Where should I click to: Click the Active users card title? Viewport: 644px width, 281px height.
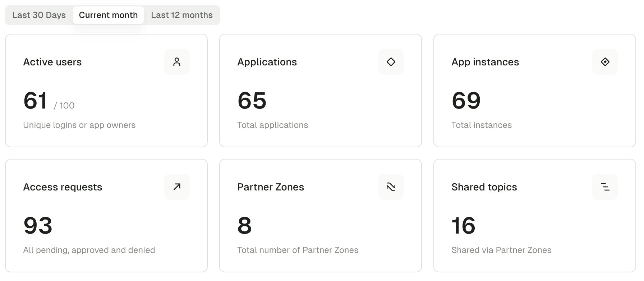click(52, 62)
